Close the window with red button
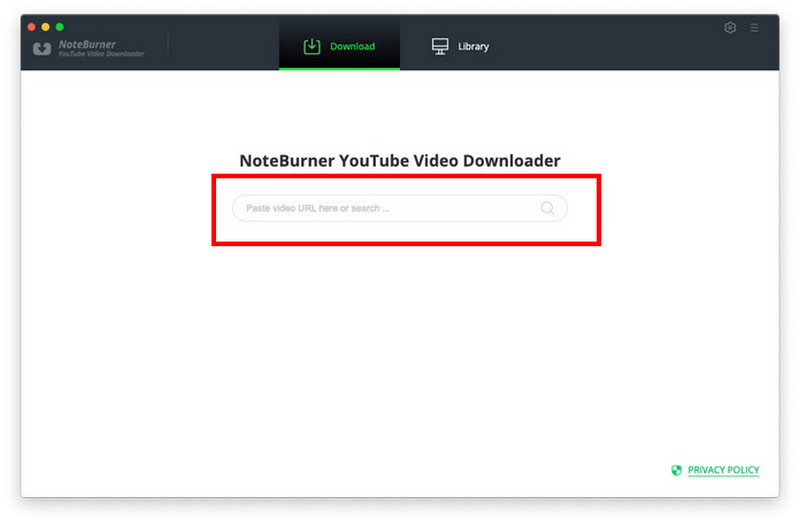Screen dimensions: 800x520 pyautogui.click(x=32, y=27)
